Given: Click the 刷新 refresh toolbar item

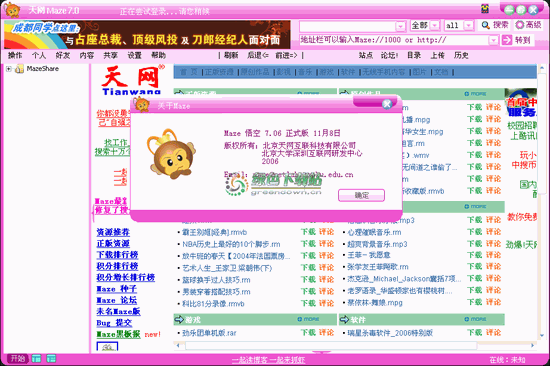Looking at the screenshot, I should click(231, 55).
